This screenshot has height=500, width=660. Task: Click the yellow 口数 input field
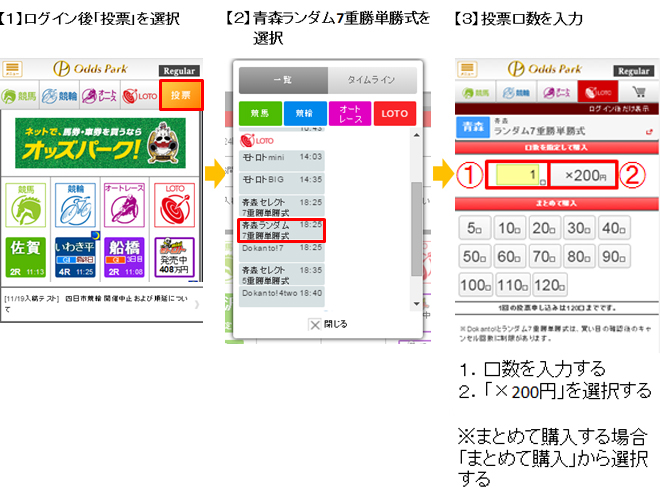[518, 175]
